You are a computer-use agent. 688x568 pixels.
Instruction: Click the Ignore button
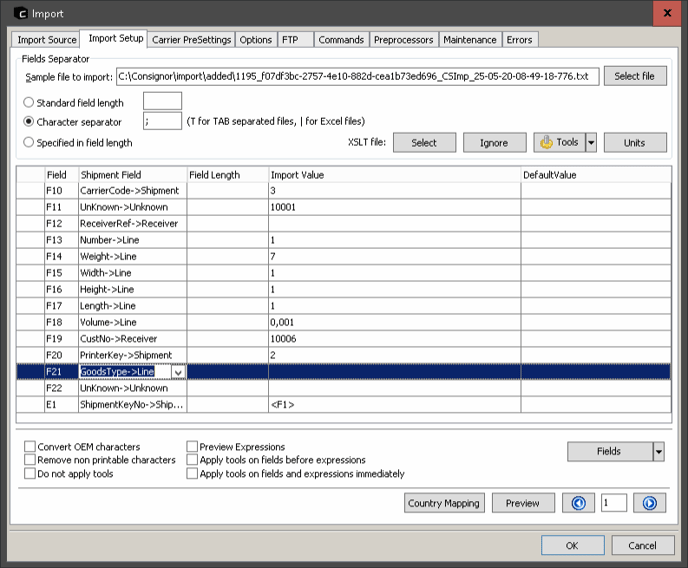point(494,143)
